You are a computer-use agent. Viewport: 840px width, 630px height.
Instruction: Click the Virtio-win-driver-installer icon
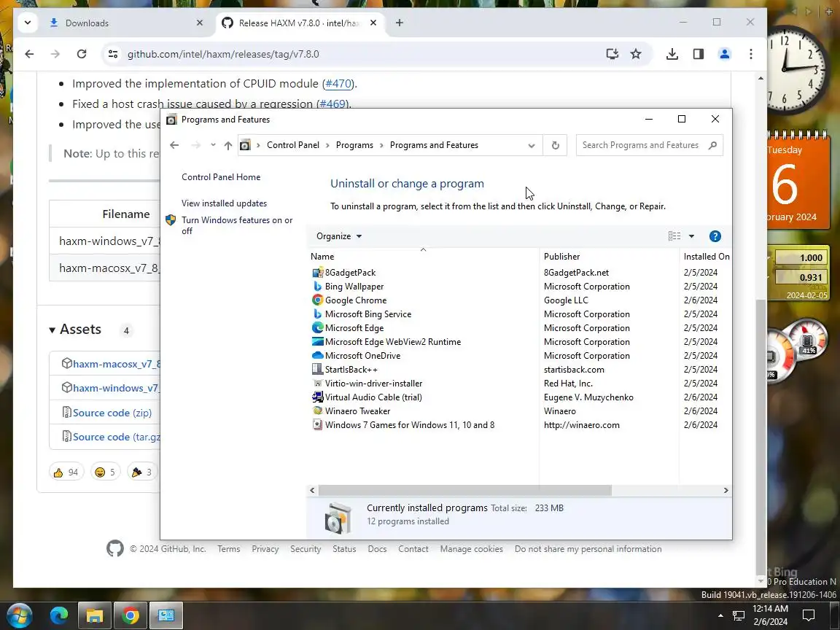pyautogui.click(x=317, y=384)
